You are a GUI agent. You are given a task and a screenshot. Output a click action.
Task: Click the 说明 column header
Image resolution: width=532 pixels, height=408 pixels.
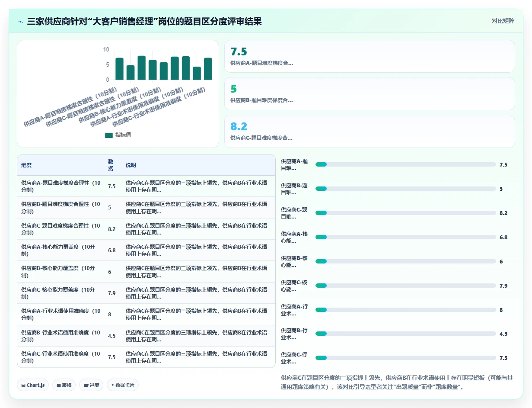pyautogui.click(x=131, y=165)
